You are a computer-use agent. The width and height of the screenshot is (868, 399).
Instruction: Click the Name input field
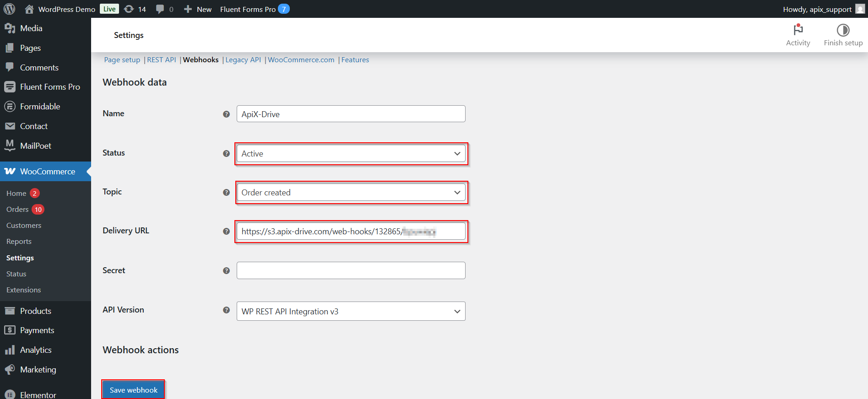(351, 114)
